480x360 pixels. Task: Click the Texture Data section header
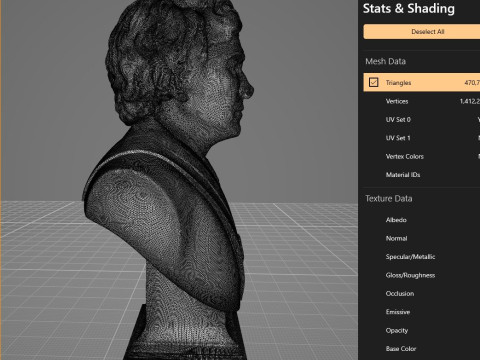click(389, 199)
